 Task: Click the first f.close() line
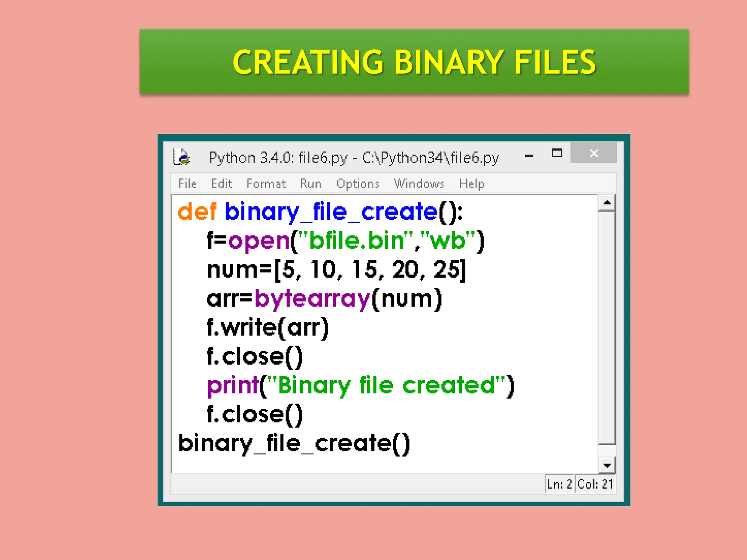255,357
